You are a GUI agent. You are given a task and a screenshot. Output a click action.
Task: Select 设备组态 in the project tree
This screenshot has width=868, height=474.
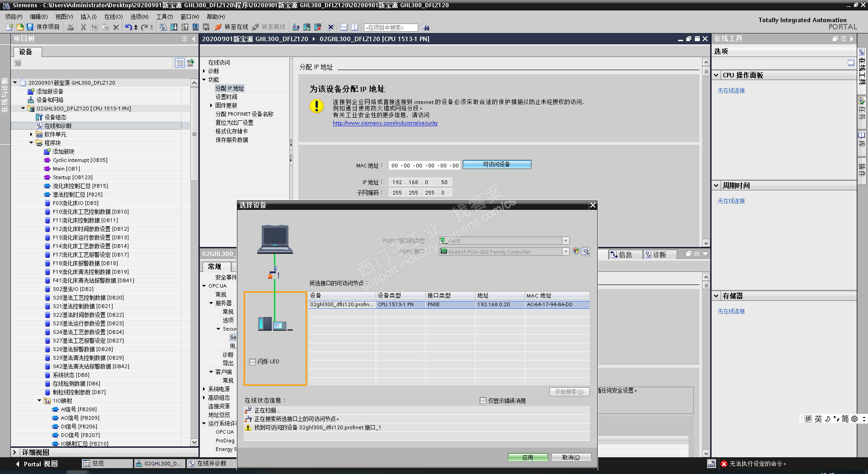(55, 117)
